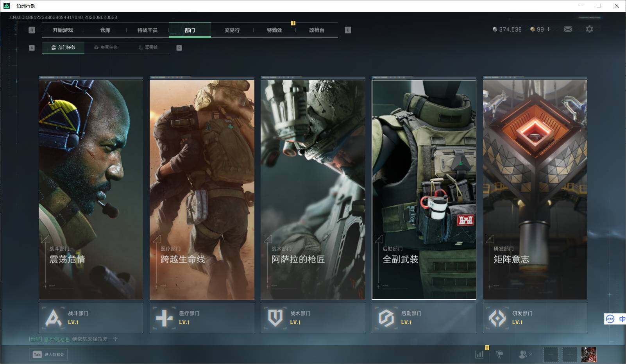
Task: Click the 医疗部门 cross emblem icon
Action: click(x=164, y=318)
